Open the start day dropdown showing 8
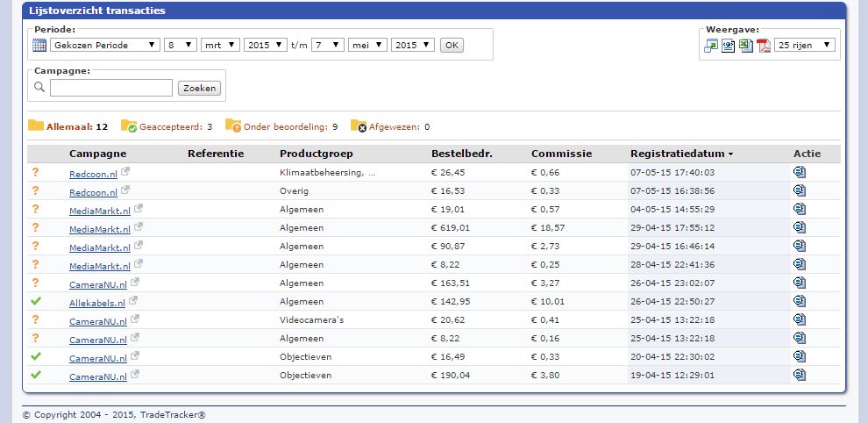 tap(181, 46)
